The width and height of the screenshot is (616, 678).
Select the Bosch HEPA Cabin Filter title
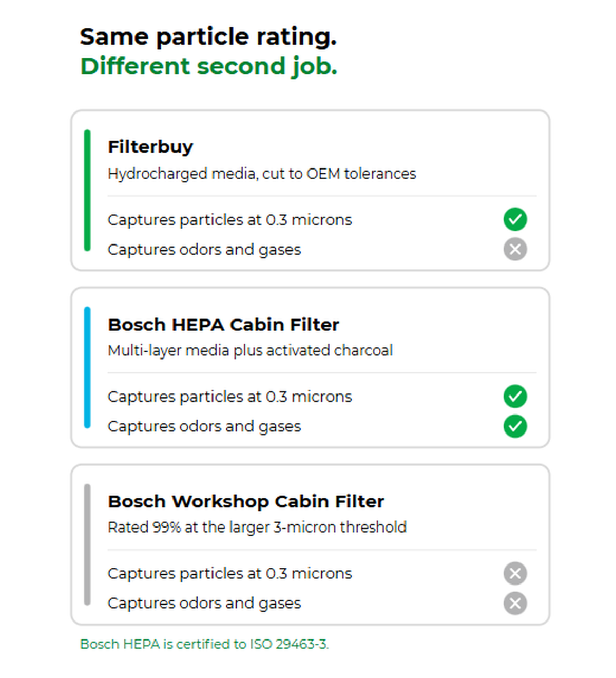click(x=223, y=325)
